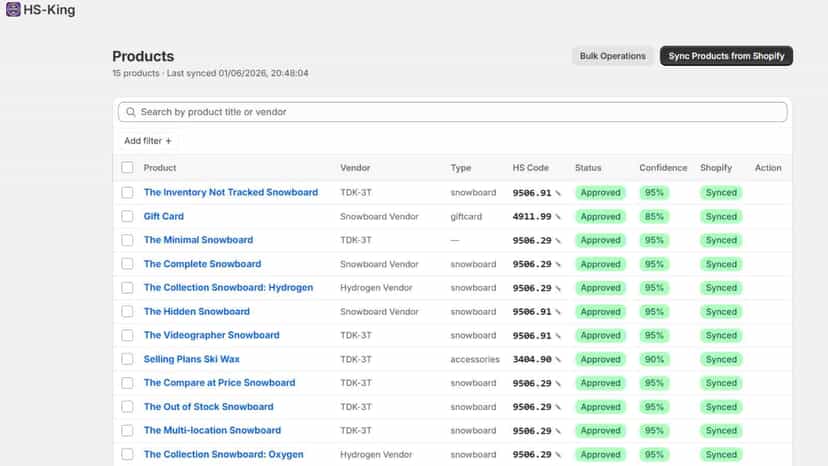The height and width of the screenshot is (466, 828).
Task: Open The Complete Snowboard product
Action: [202, 264]
